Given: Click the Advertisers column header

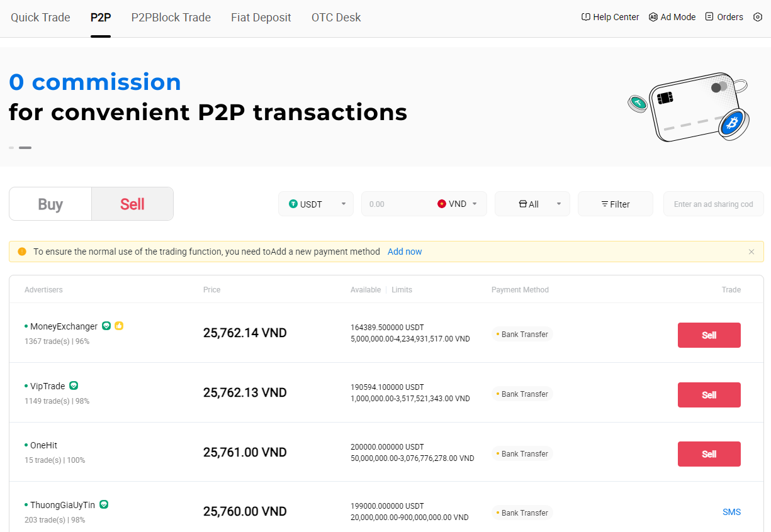Looking at the screenshot, I should (43, 290).
